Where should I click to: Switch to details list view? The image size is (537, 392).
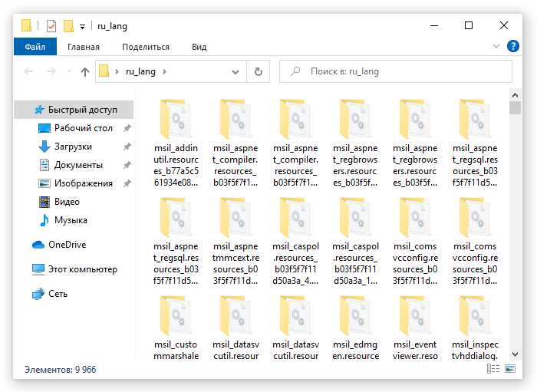point(493,369)
